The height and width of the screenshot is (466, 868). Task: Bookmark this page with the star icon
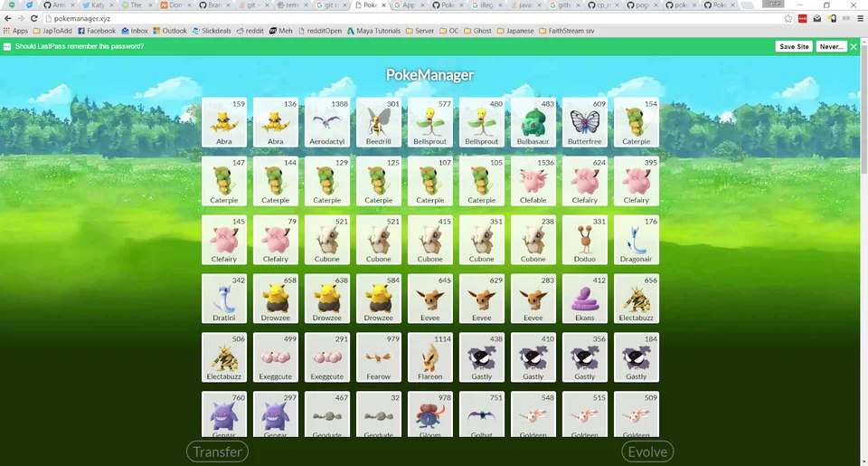click(788, 18)
